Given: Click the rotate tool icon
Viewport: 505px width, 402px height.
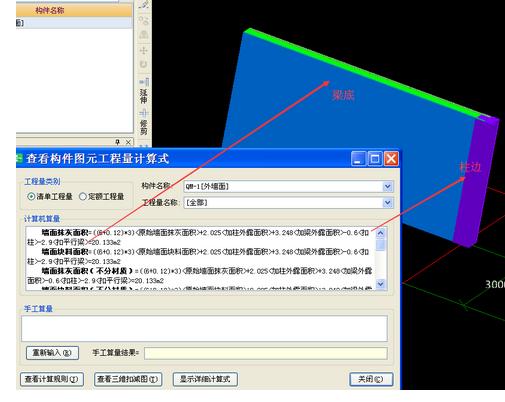Looking at the screenshot, I should (x=144, y=64).
